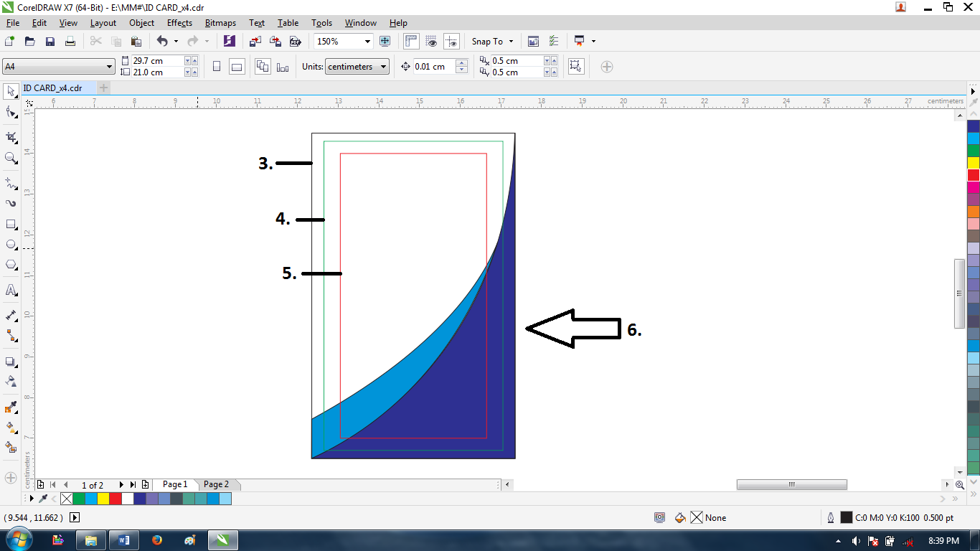Toggle Snap To options
This screenshot has width=980, height=551.
click(492, 41)
